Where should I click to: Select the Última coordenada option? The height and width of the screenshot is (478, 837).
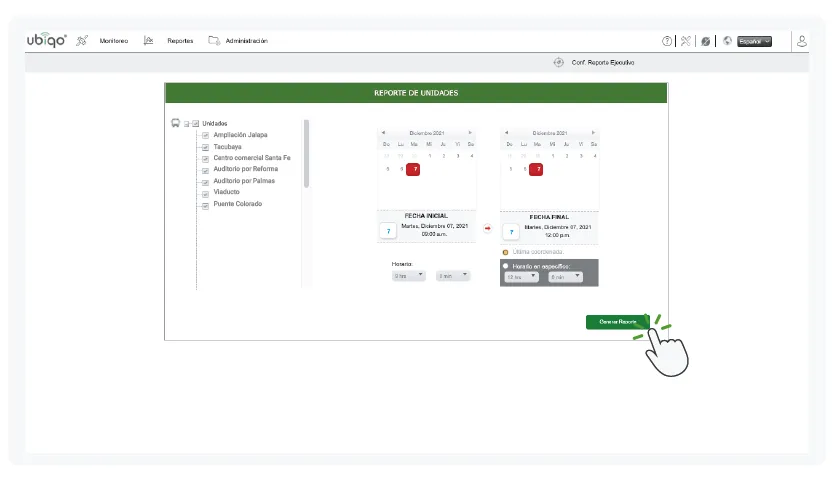click(x=506, y=252)
